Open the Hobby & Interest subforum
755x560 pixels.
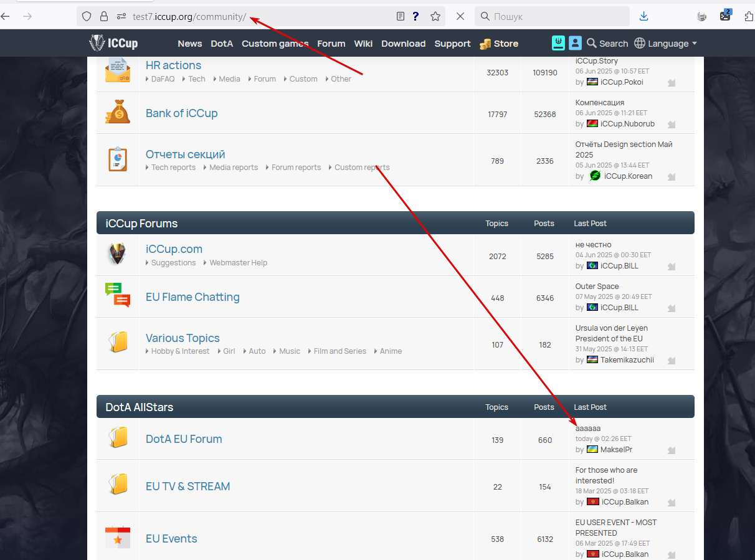tap(180, 351)
